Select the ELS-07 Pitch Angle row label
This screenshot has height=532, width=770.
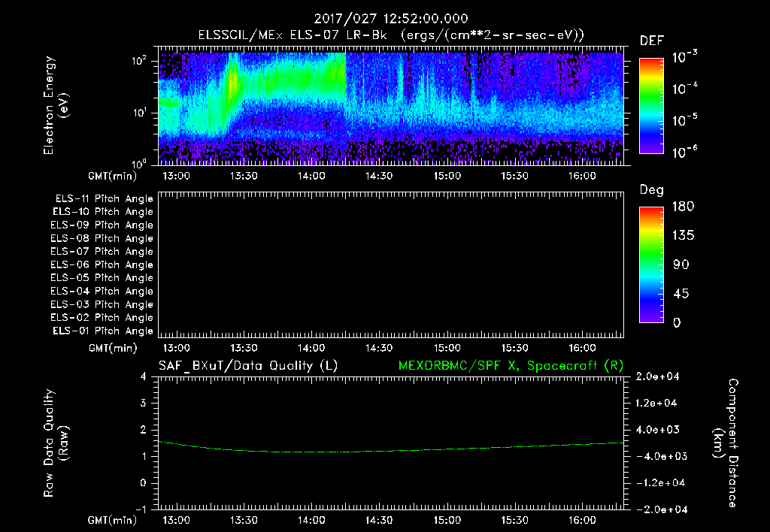pyautogui.click(x=102, y=251)
